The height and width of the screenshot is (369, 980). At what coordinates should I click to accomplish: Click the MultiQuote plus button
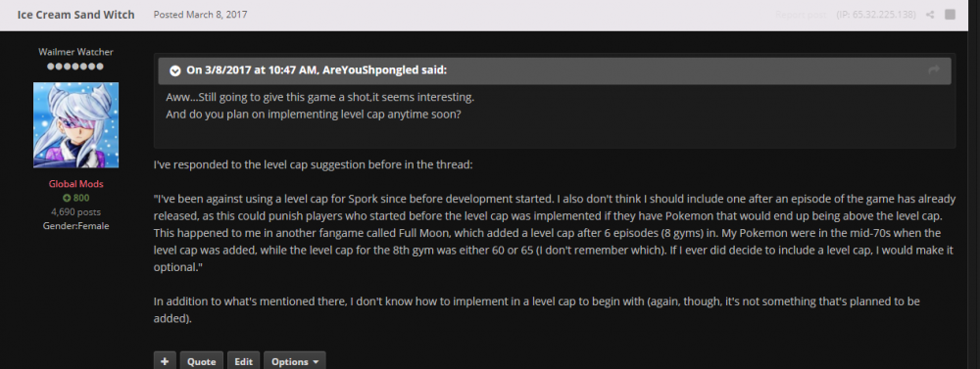tap(165, 361)
